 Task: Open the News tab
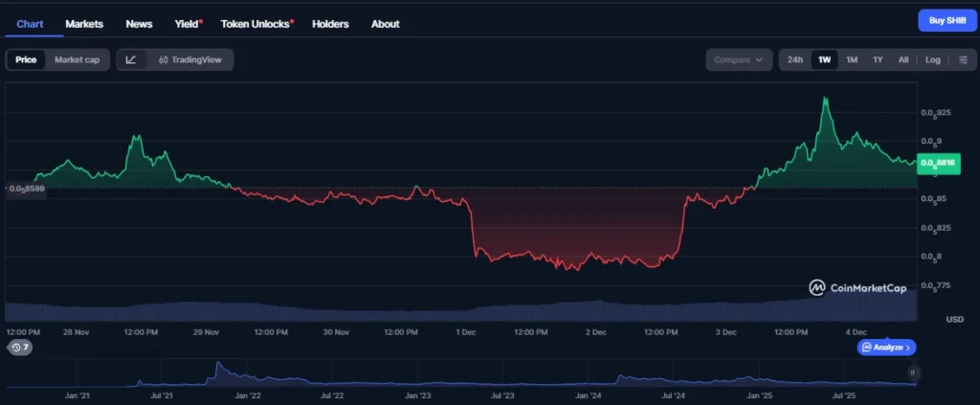pyautogui.click(x=139, y=24)
